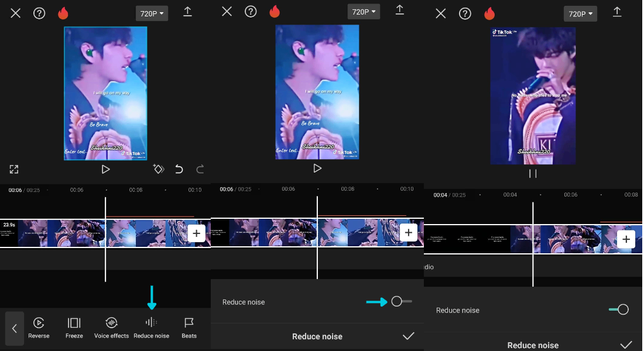
Task: Tap timeline ruler mark 00:08, left screen
Action: click(136, 190)
